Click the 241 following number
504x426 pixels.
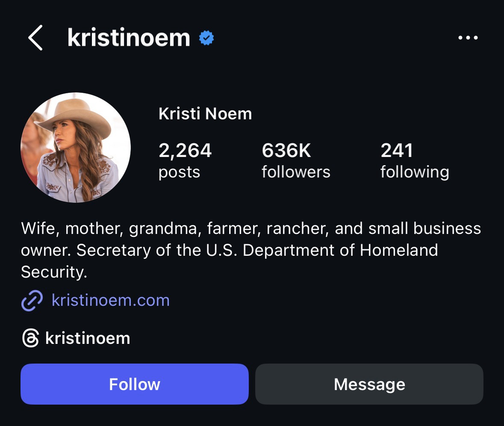coord(397,151)
